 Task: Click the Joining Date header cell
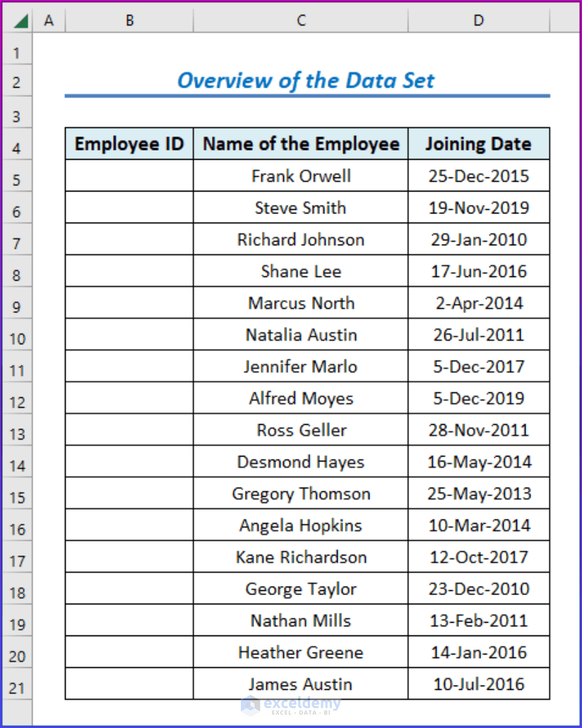pos(478,143)
